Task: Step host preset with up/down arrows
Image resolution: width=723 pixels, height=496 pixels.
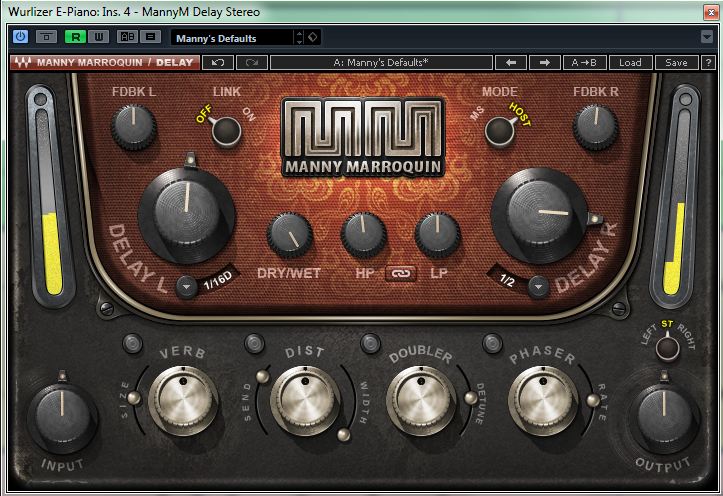Action: coord(299,37)
